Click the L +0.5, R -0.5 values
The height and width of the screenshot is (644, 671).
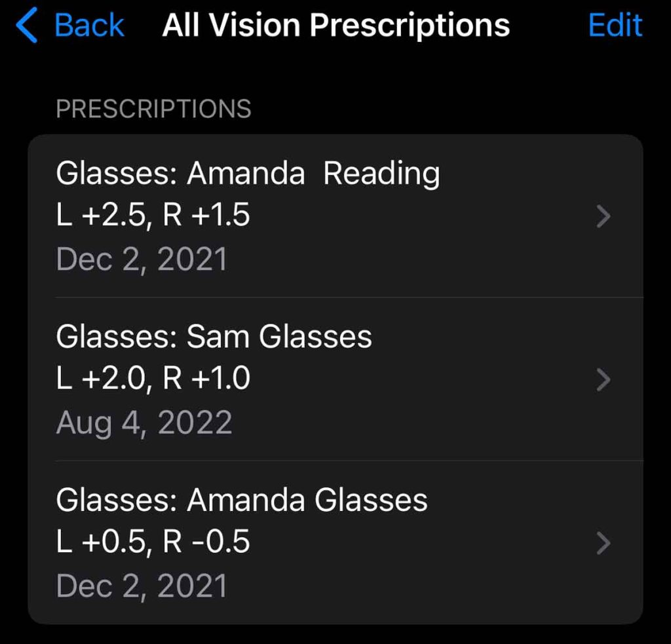153,542
